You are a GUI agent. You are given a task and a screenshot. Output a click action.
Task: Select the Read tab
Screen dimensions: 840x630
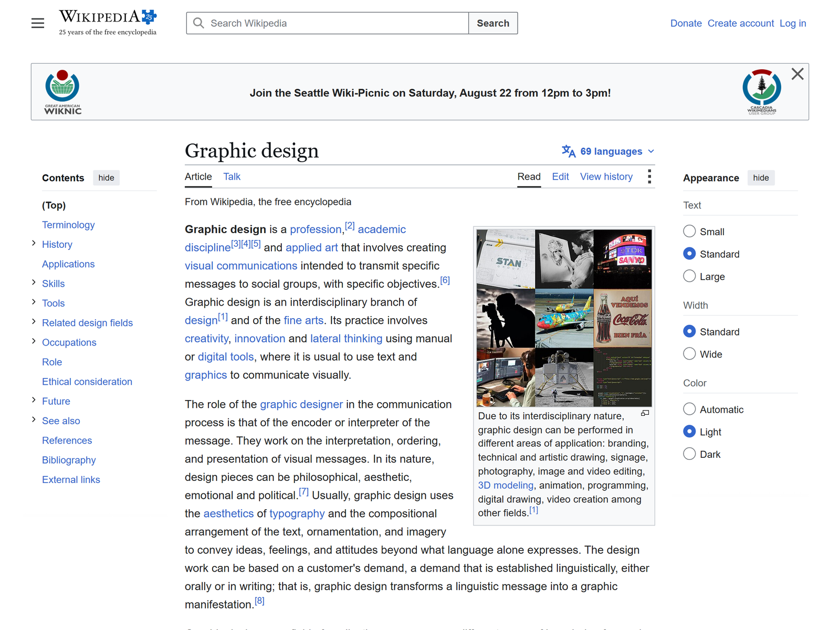tap(529, 177)
